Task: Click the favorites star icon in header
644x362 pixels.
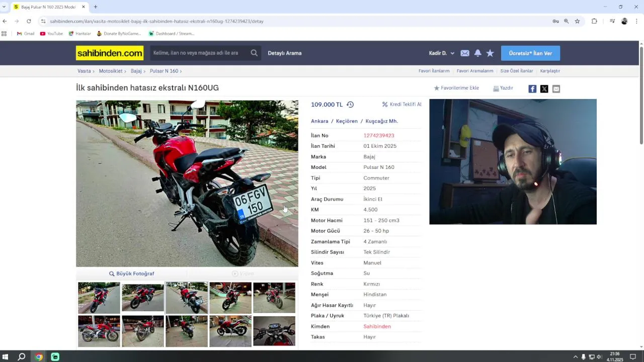Action: point(490,53)
